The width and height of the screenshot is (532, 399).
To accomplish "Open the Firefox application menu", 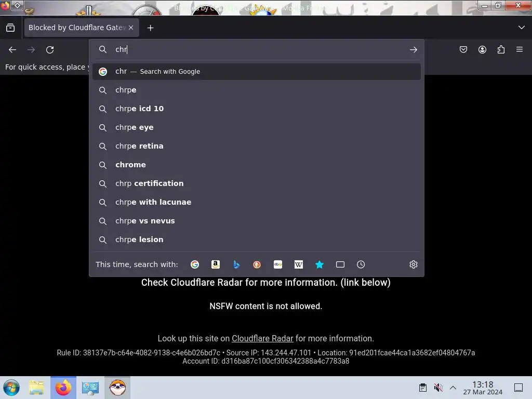I will (x=520, y=49).
